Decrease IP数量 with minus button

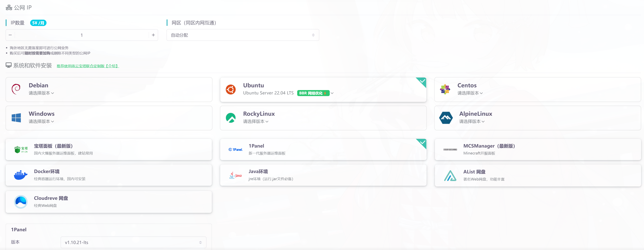[x=10, y=35]
